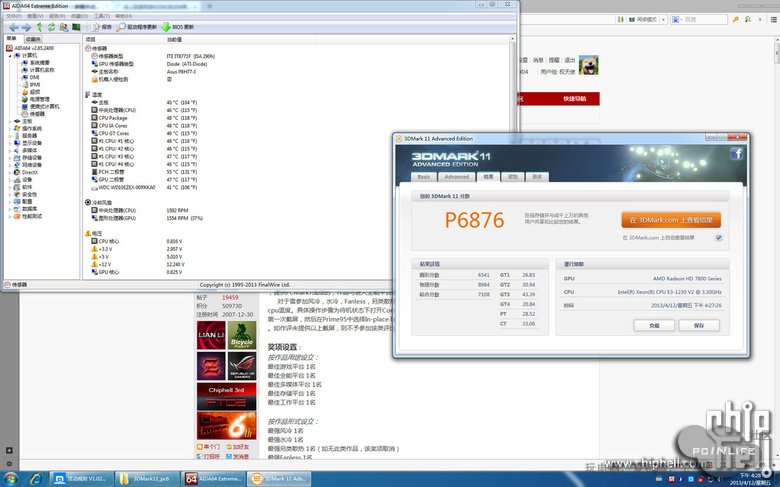Go forward using AIDA64's blue right arrow
The height and width of the screenshot is (487, 780).
26,27
